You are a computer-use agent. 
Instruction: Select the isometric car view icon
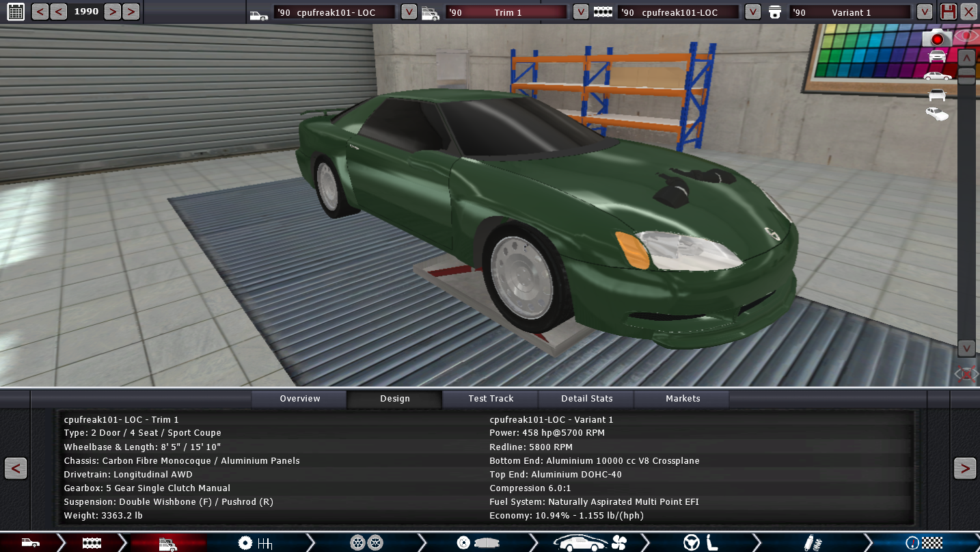[937, 114]
